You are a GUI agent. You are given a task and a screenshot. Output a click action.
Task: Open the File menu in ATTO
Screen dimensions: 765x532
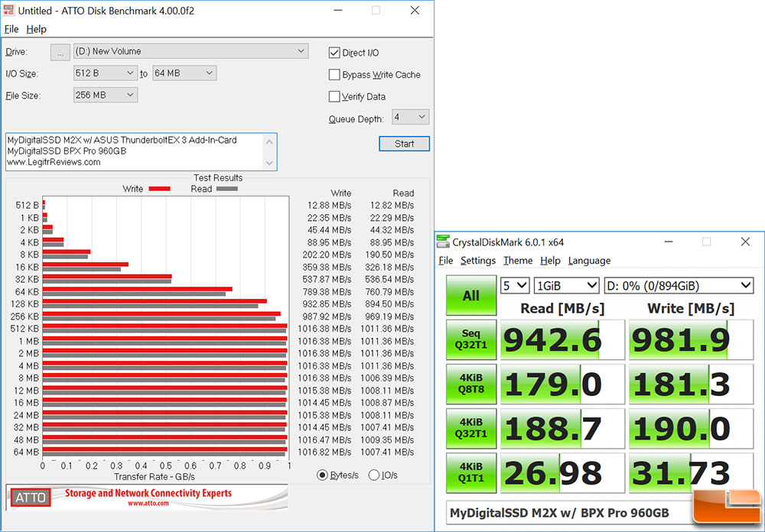click(x=11, y=29)
